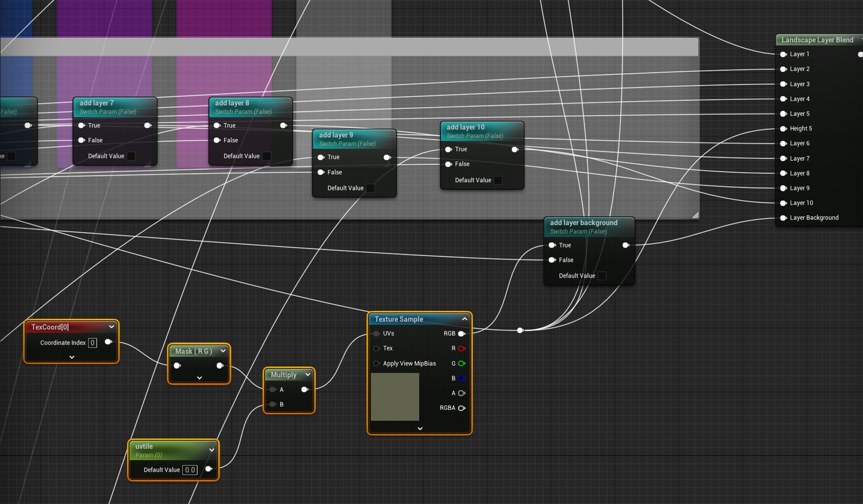Viewport: 863px width, 504px height.
Task: Open uvtile node header dropdown arrow
Action: [212, 450]
